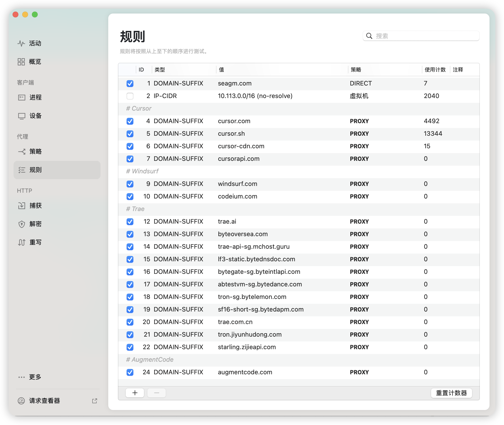
Task: Sort by the 类型 column header
Action: pyautogui.click(x=184, y=70)
